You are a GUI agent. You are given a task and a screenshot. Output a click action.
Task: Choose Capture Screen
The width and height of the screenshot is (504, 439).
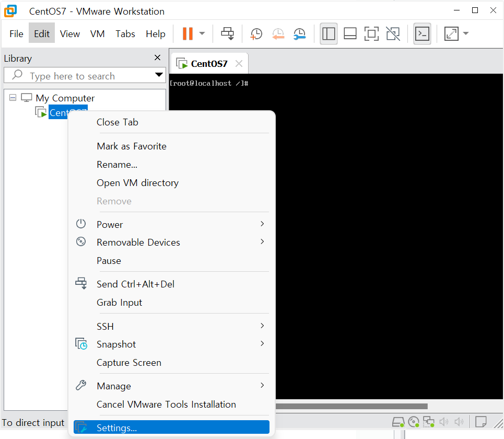(171, 363)
